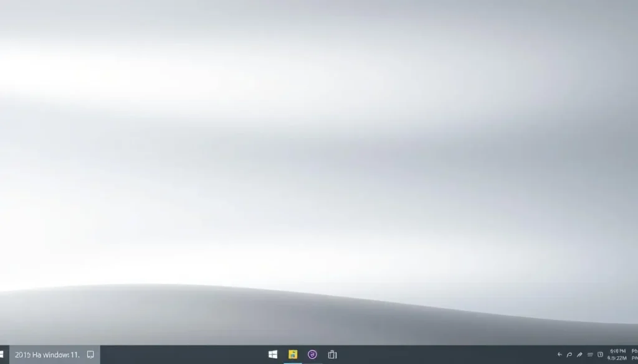Expand hidden icons with the tray arrow

(x=559, y=355)
